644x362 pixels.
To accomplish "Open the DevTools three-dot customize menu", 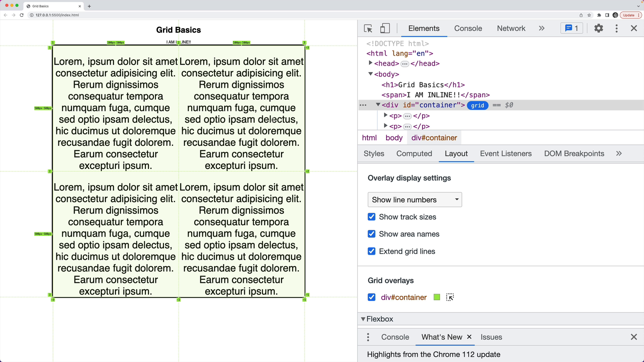I will [616, 28].
